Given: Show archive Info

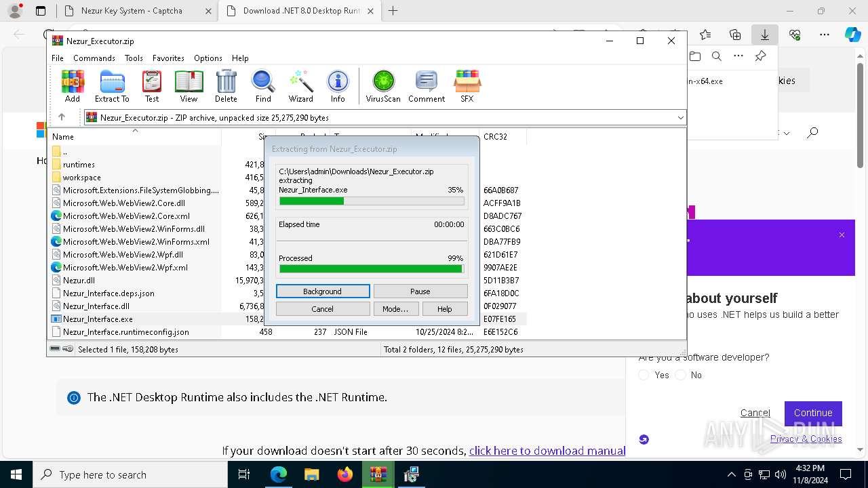Looking at the screenshot, I should pyautogui.click(x=338, y=86).
